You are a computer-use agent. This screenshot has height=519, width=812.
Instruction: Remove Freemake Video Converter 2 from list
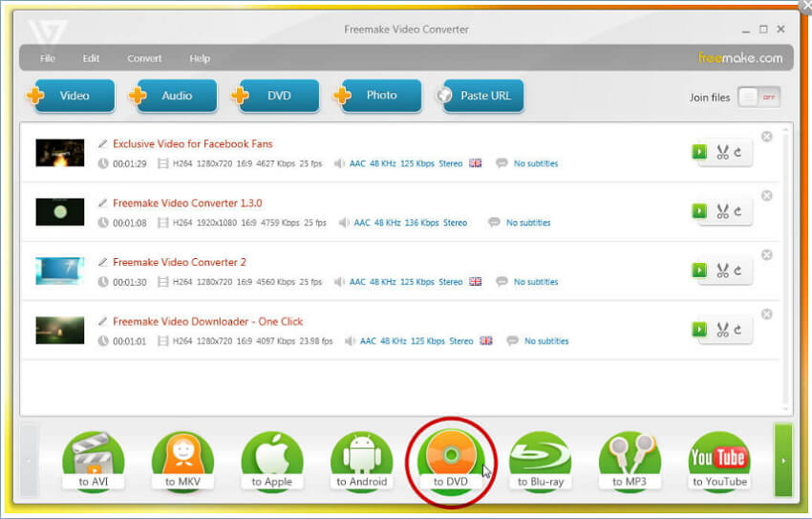click(x=767, y=255)
